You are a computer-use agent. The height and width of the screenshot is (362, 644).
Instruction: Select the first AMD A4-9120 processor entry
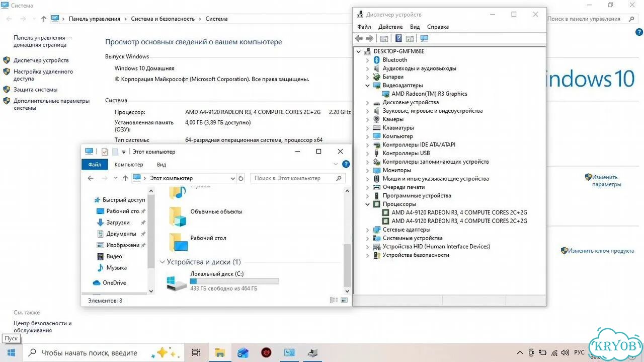[459, 212]
